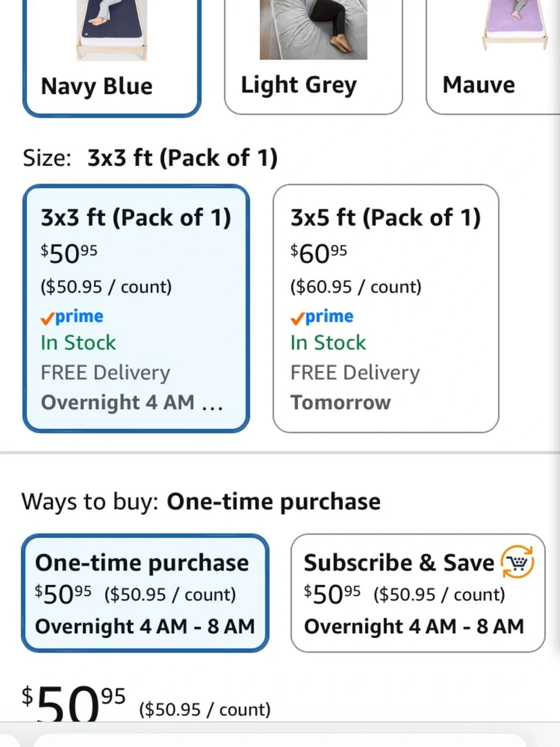The width and height of the screenshot is (560, 747).
Task: Tap truncated 'Overnight 4 AM …' delivery text
Action: tap(132, 402)
